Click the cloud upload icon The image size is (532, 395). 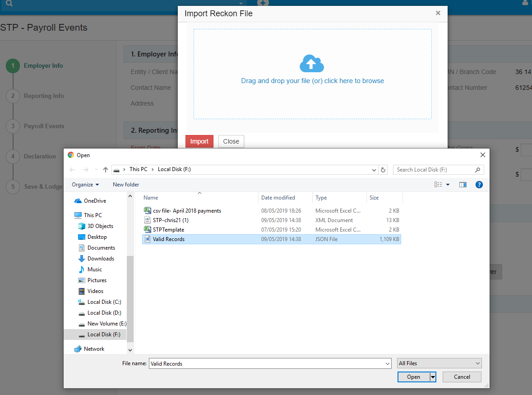[312, 64]
